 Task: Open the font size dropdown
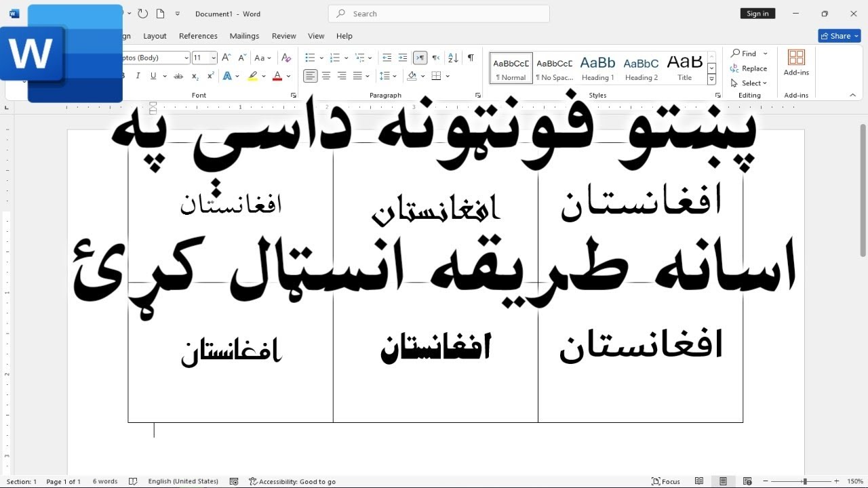(214, 58)
